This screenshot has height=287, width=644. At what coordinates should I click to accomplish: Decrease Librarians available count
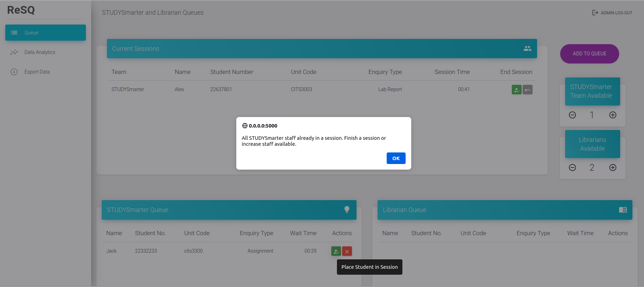(x=572, y=168)
